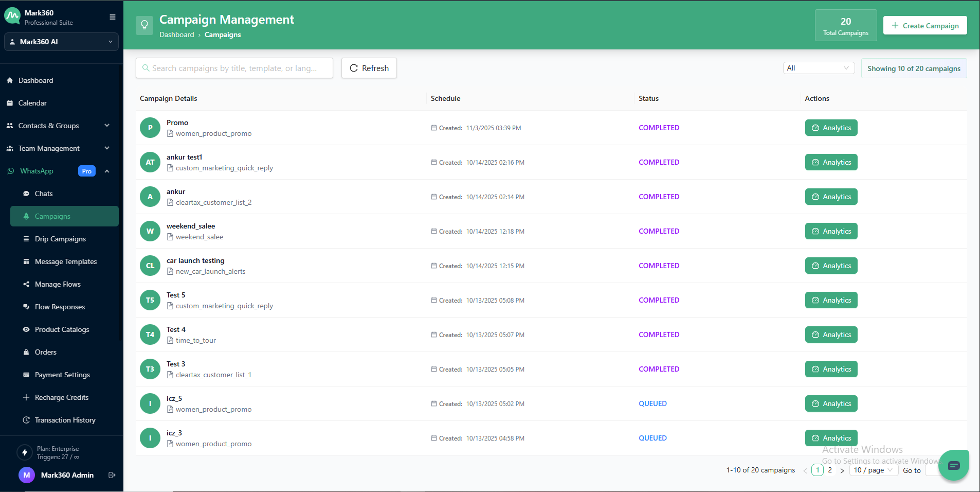980x492 pixels.
Task: Click the lightbulb icon beside Campaign Management
Action: pyautogui.click(x=144, y=25)
